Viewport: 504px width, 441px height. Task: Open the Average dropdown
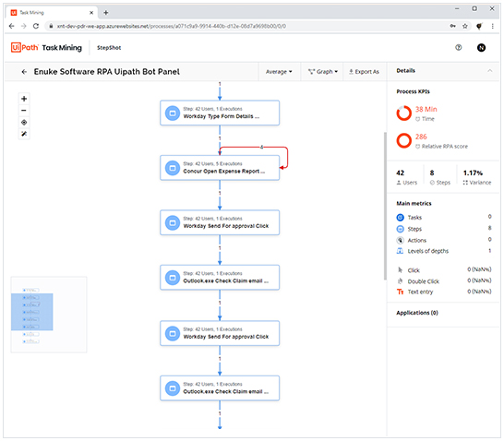(279, 72)
